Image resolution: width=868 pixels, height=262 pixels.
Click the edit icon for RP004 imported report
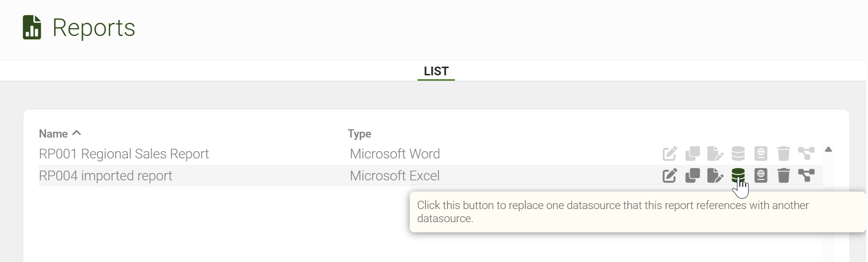click(669, 175)
